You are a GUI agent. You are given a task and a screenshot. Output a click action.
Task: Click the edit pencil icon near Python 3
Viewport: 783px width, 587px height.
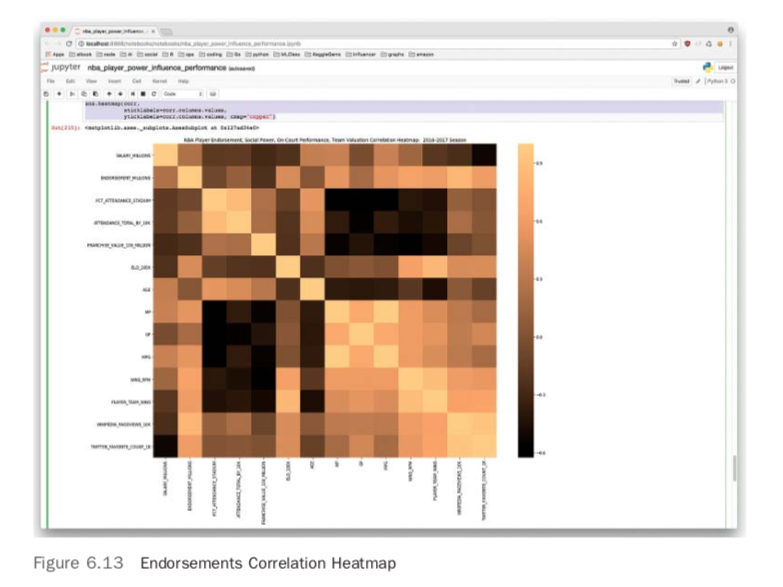[x=698, y=81]
